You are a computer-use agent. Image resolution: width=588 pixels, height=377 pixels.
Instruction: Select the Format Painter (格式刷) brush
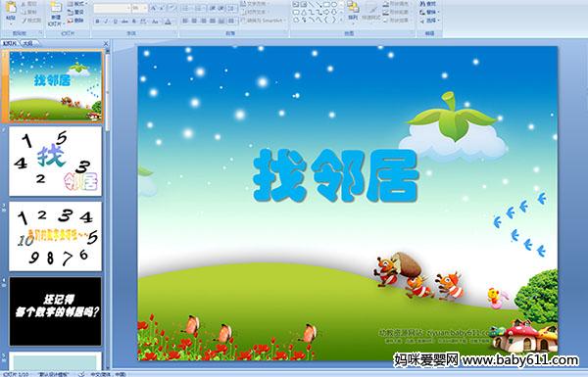point(24,21)
